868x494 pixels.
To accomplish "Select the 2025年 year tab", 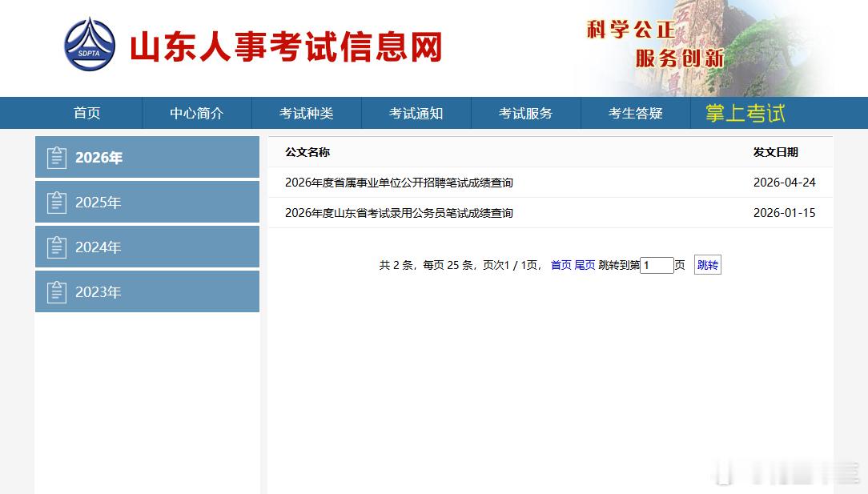I will tap(98, 202).
